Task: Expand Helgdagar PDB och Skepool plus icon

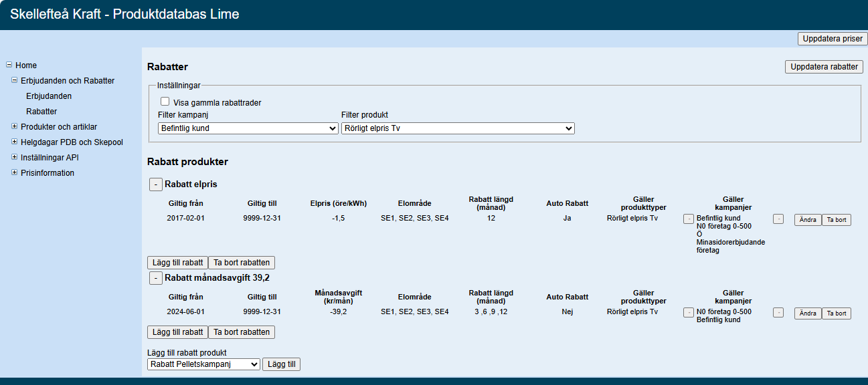Action: (15, 142)
